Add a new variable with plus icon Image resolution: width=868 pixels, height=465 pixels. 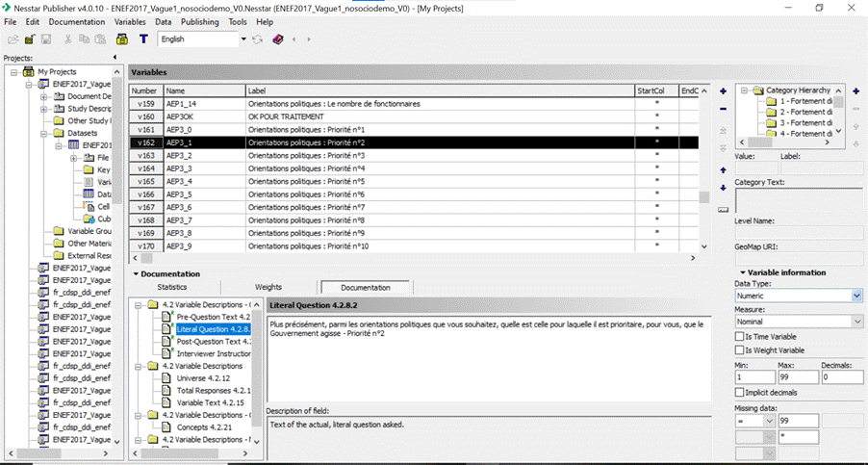723,91
